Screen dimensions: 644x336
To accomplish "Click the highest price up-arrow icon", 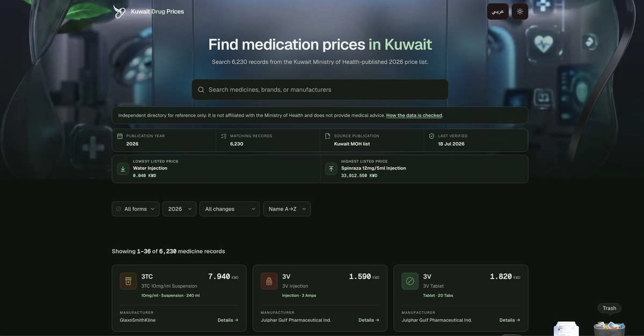I will click(331, 169).
